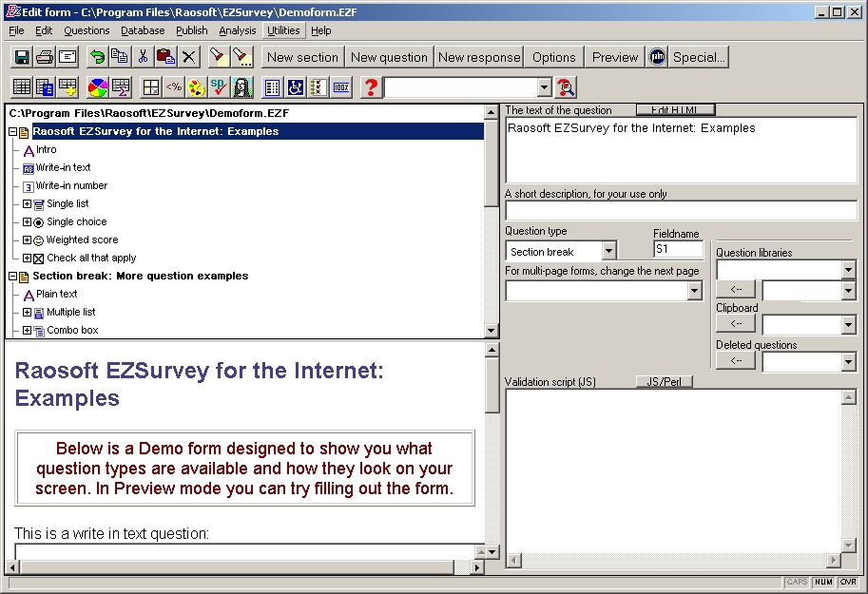Open the Clipboard dropdown list
Image resolution: width=868 pixels, height=594 pixels.
coord(848,325)
